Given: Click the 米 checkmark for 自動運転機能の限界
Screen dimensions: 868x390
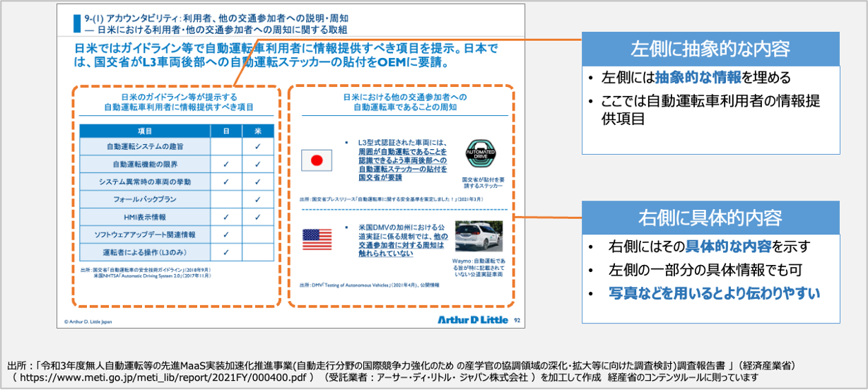Looking at the screenshot, I should 258,164.
